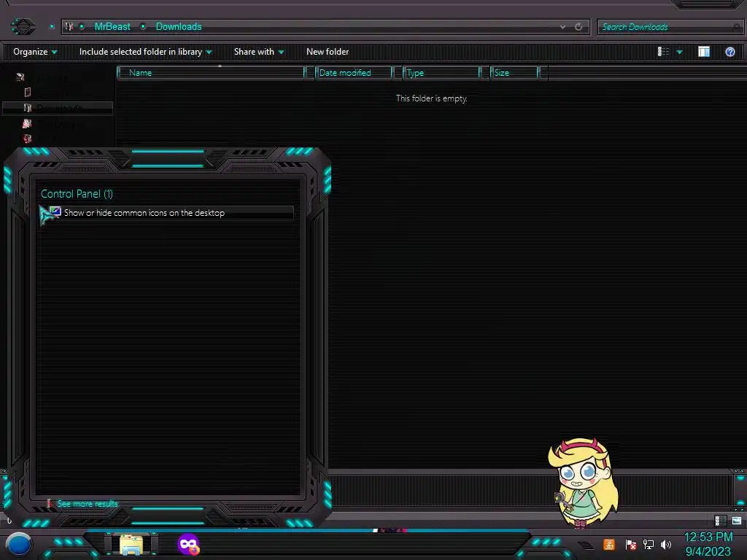The width and height of the screenshot is (747, 560).
Task: Click the folder icon in the address bar
Action: pos(69,27)
